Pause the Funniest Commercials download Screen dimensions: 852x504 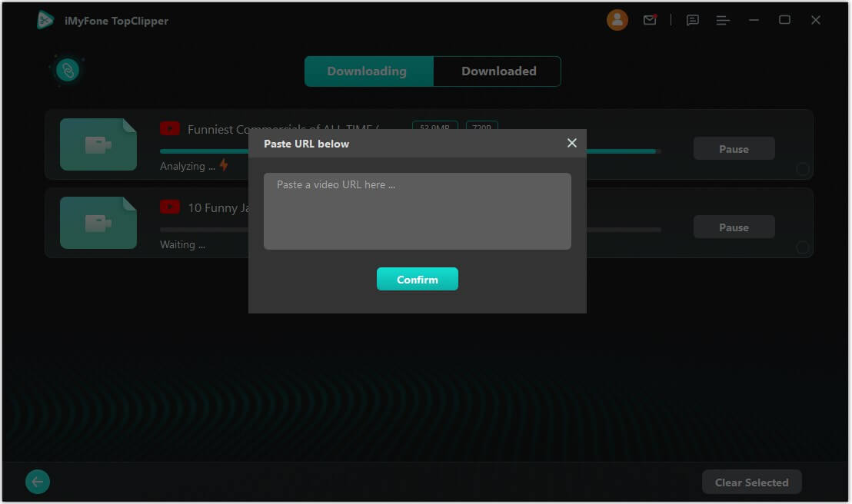[734, 149]
